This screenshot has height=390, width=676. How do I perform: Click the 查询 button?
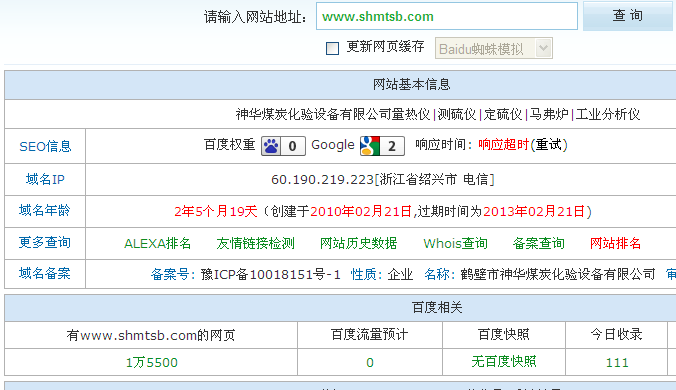(629, 16)
